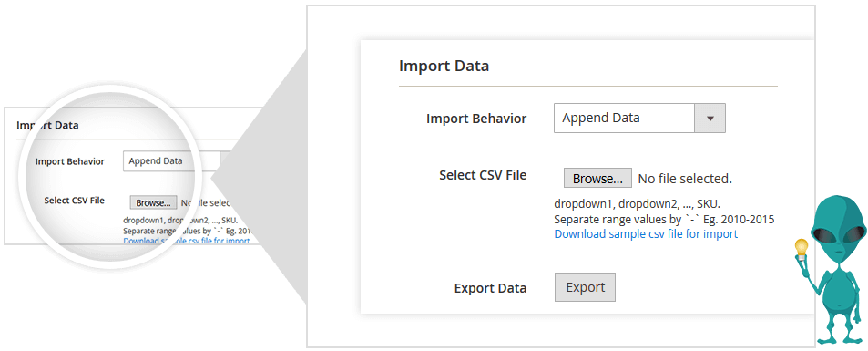Click the yellow light bulb the alien holds
The image size is (868, 351).
[802, 248]
